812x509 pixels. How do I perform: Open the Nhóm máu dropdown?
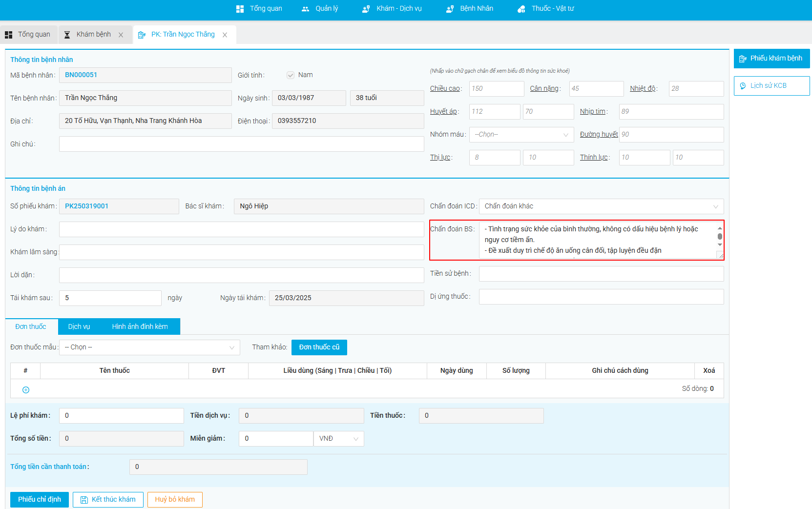pyautogui.click(x=521, y=135)
